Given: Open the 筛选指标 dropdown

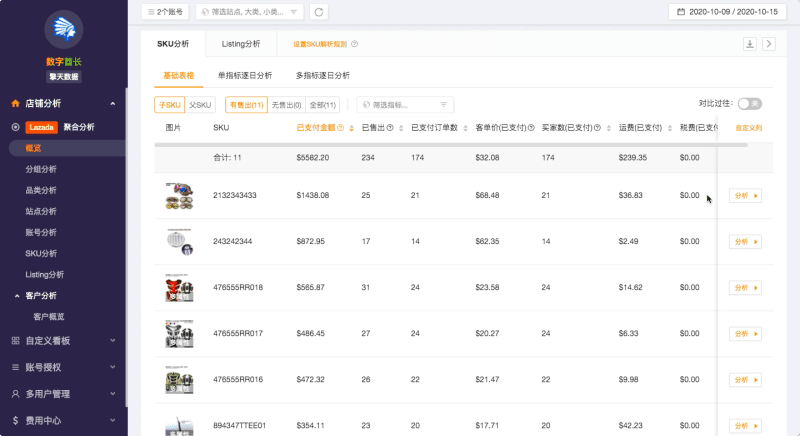Looking at the screenshot, I should tap(405, 104).
